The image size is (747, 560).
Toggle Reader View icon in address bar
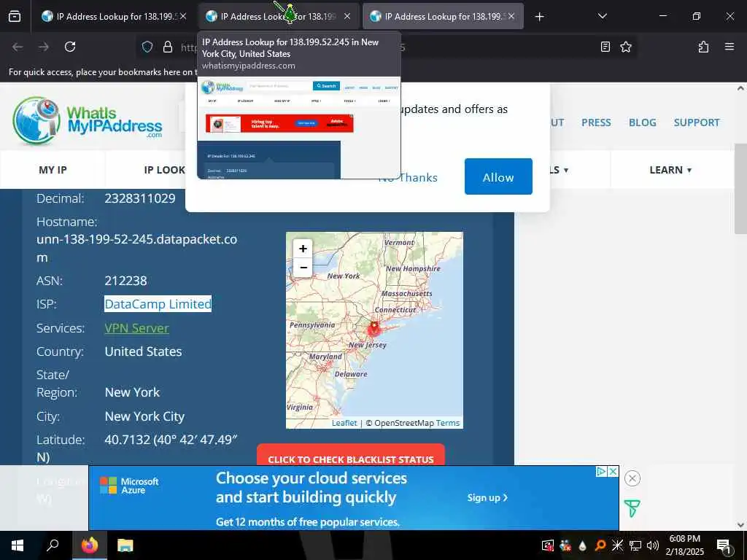pos(605,47)
